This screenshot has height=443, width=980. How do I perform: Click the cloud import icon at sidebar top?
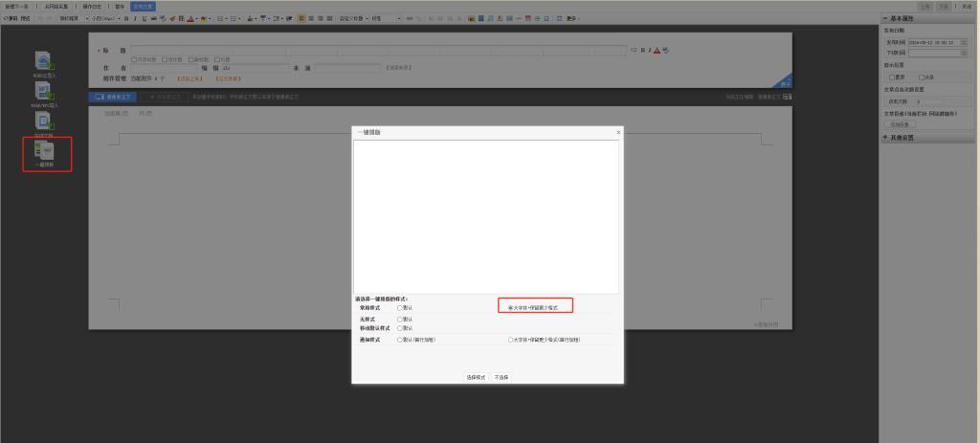coord(45,61)
